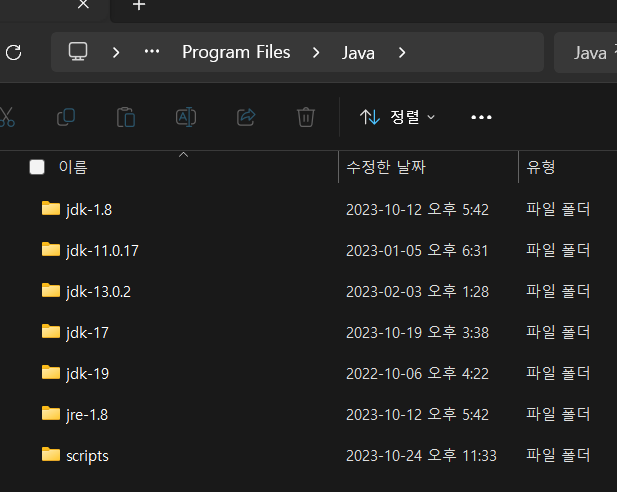This screenshot has width=617, height=492.
Task: Share selected item using share icon
Action: click(246, 117)
